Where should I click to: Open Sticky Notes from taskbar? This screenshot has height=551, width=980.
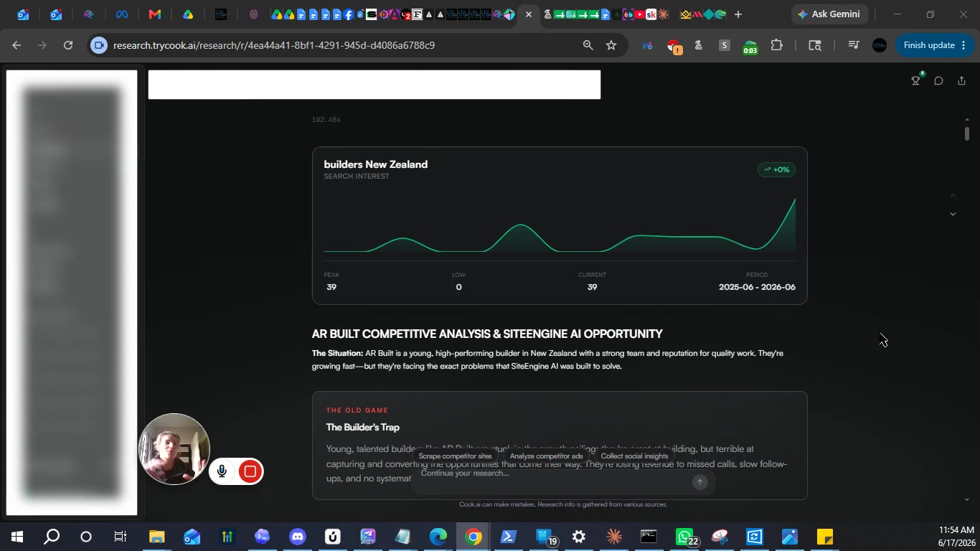pyautogui.click(x=824, y=537)
